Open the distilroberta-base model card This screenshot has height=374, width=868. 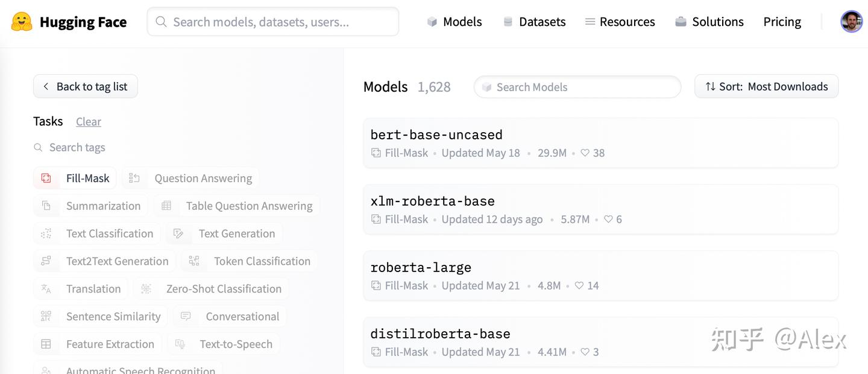[x=440, y=334]
